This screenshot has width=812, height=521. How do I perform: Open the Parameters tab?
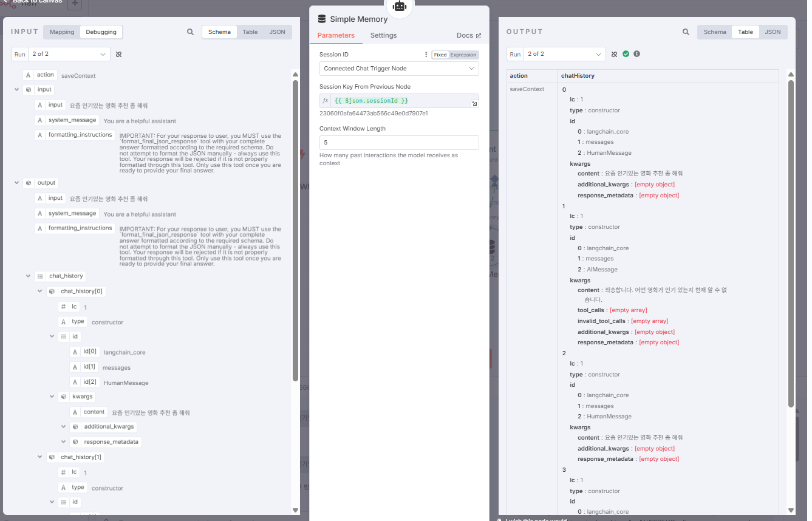click(336, 35)
